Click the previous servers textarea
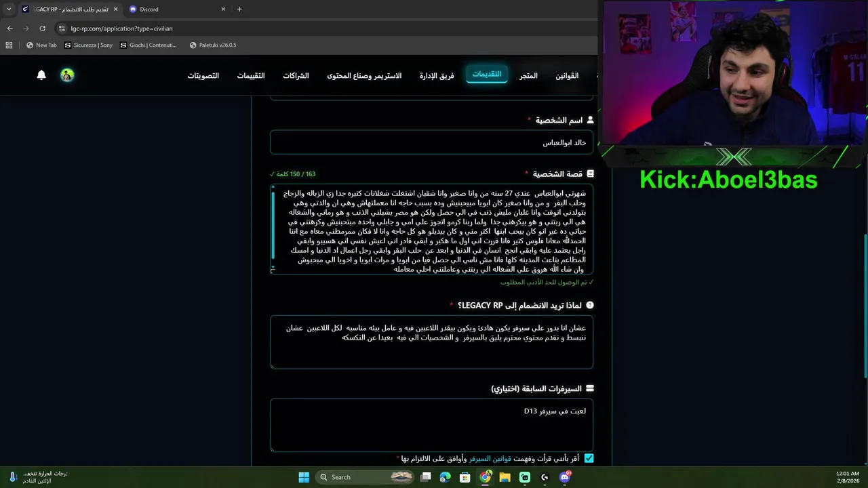The image size is (868, 488). (431, 425)
